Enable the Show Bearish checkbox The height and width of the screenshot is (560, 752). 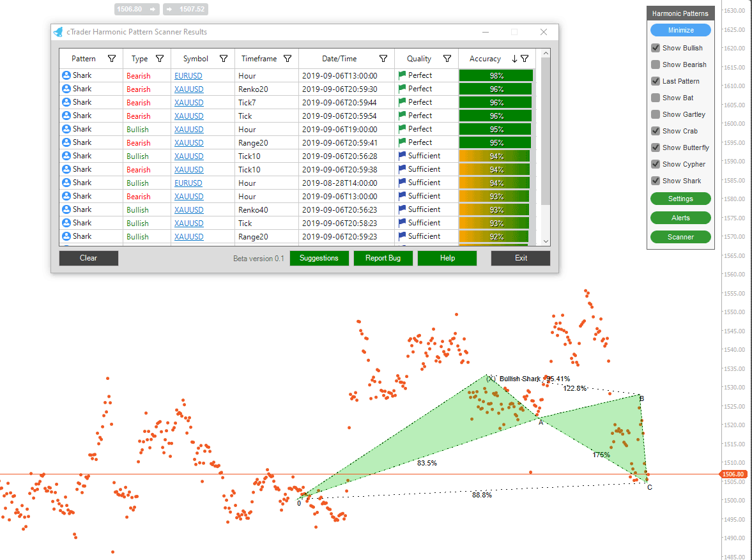click(x=655, y=64)
